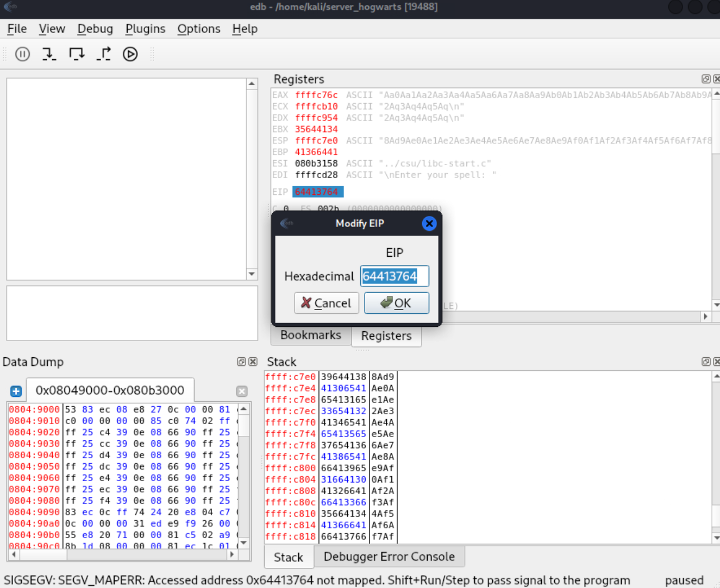The height and width of the screenshot is (588, 720).
Task: Add a new Data Dump tab
Action: tap(16, 391)
